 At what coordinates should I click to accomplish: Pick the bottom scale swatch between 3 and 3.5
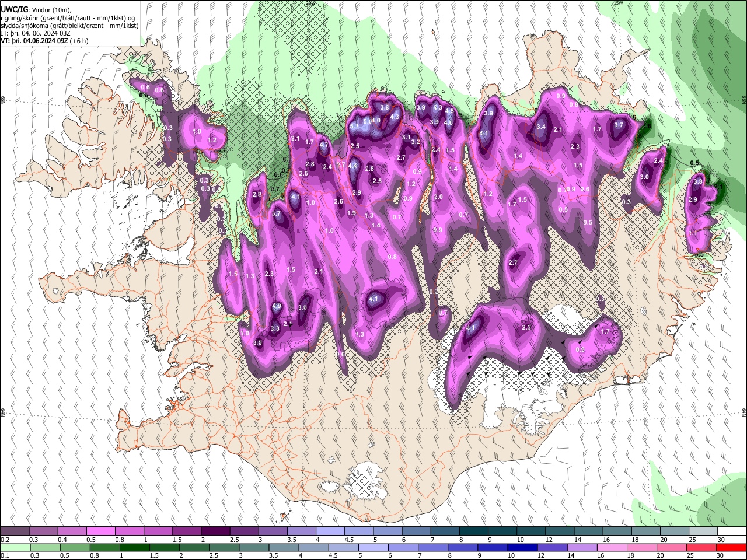tap(254, 547)
